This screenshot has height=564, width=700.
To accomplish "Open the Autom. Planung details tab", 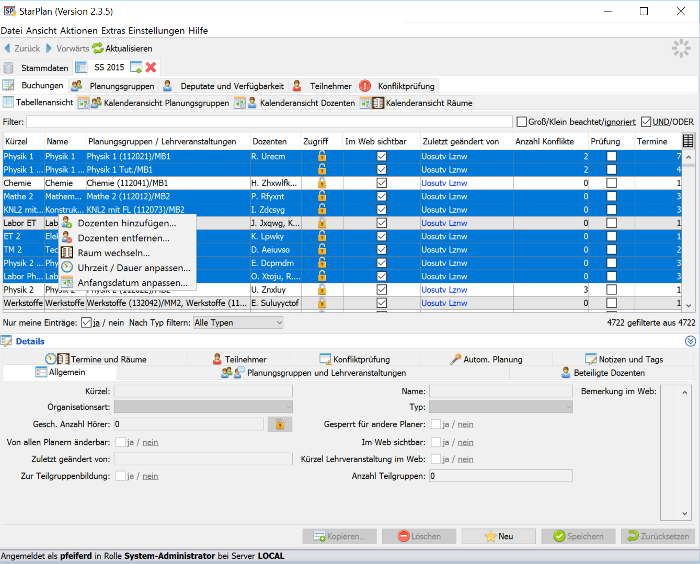I will pyautogui.click(x=487, y=359).
